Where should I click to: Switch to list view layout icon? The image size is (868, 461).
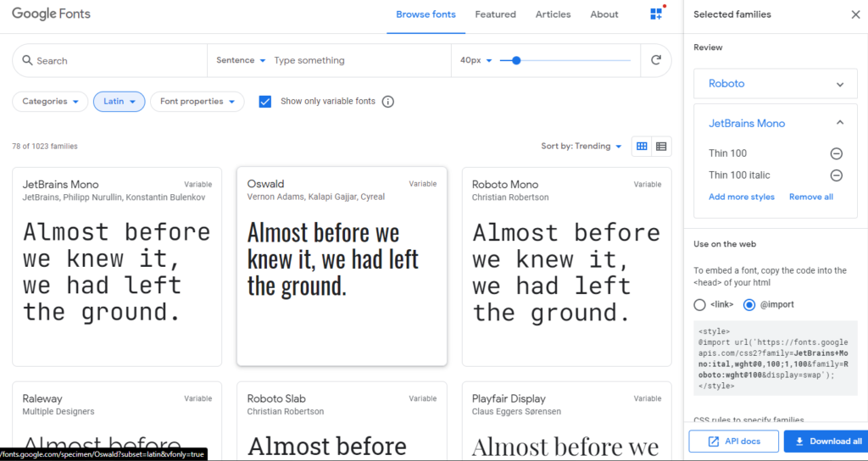point(661,147)
